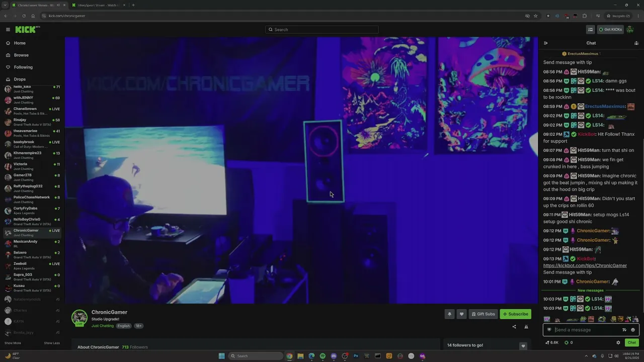Click the top search box
The height and width of the screenshot is (362, 644).
pyautogui.click(x=322, y=30)
